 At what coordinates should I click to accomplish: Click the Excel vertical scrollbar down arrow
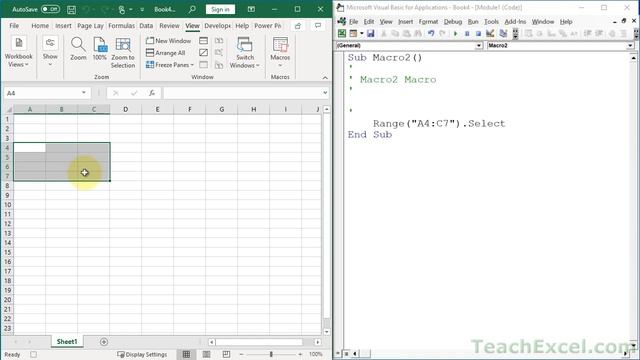(327, 332)
